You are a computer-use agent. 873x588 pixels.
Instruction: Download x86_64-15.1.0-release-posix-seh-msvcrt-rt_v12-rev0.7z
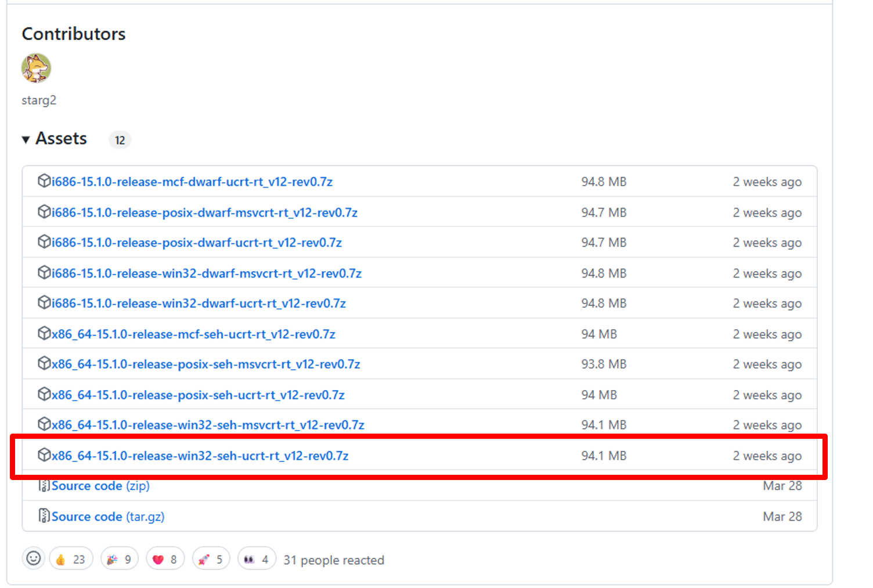[206, 365]
